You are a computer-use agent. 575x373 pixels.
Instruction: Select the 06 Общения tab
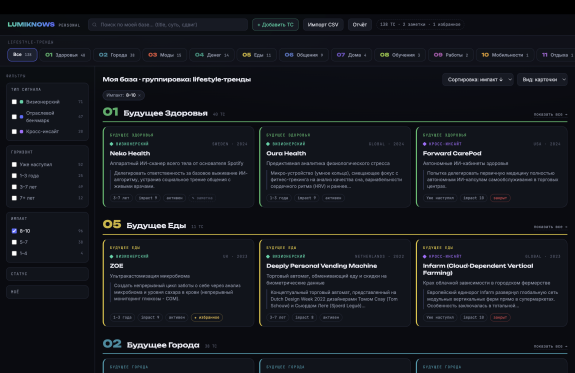[304, 55]
